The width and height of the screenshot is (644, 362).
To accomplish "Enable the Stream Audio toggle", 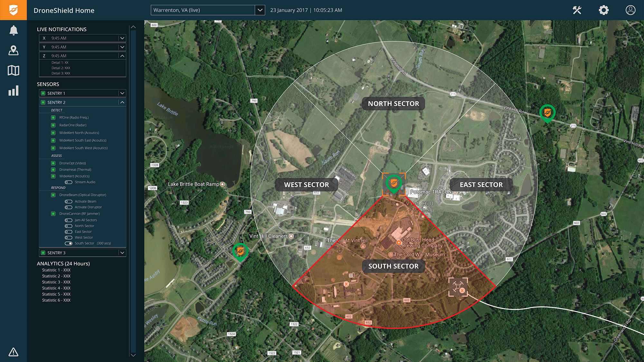I will click(68, 182).
